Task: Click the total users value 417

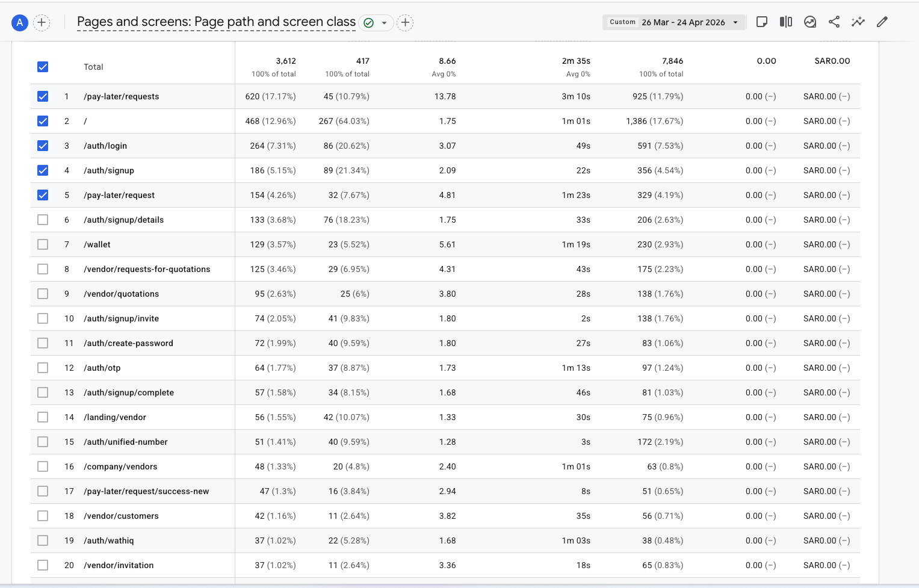Action: pos(363,61)
